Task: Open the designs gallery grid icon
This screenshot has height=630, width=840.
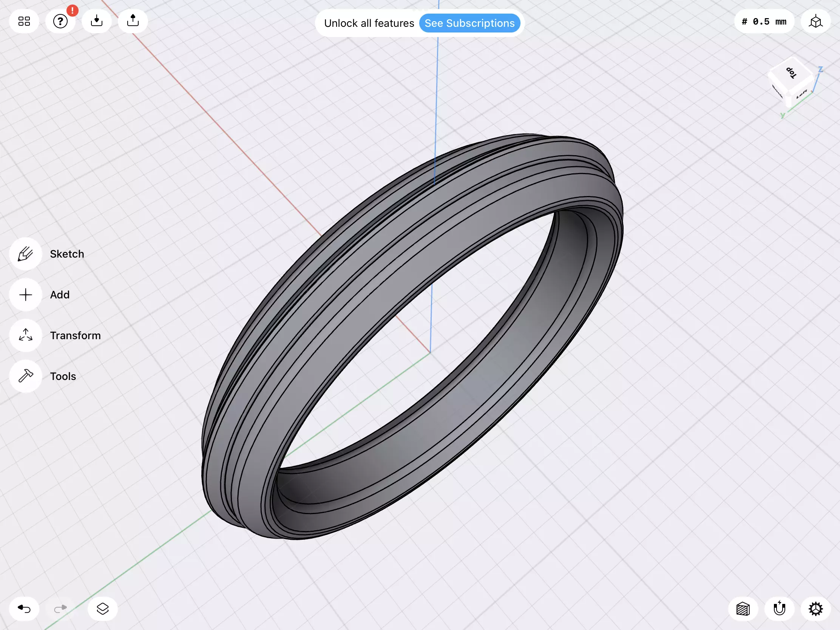Action: [24, 21]
